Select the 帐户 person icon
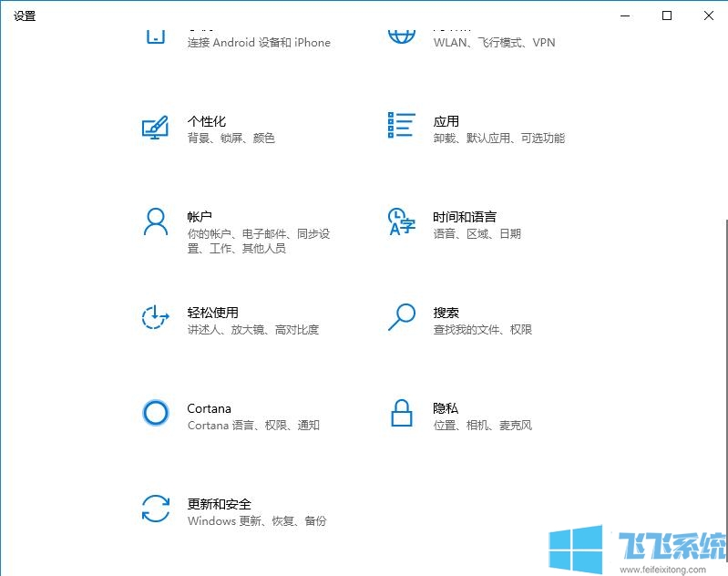The height and width of the screenshot is (576, 728). tap(156, 221)
